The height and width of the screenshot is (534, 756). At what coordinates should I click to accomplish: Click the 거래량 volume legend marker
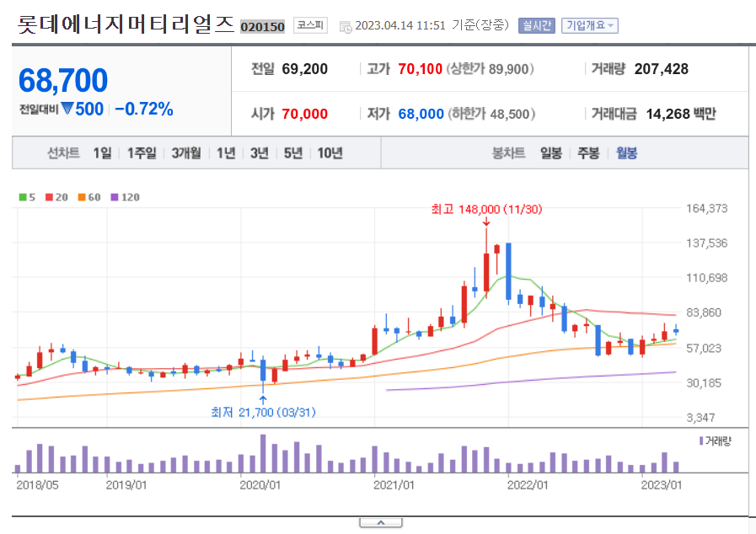click(x=701, y=441)
